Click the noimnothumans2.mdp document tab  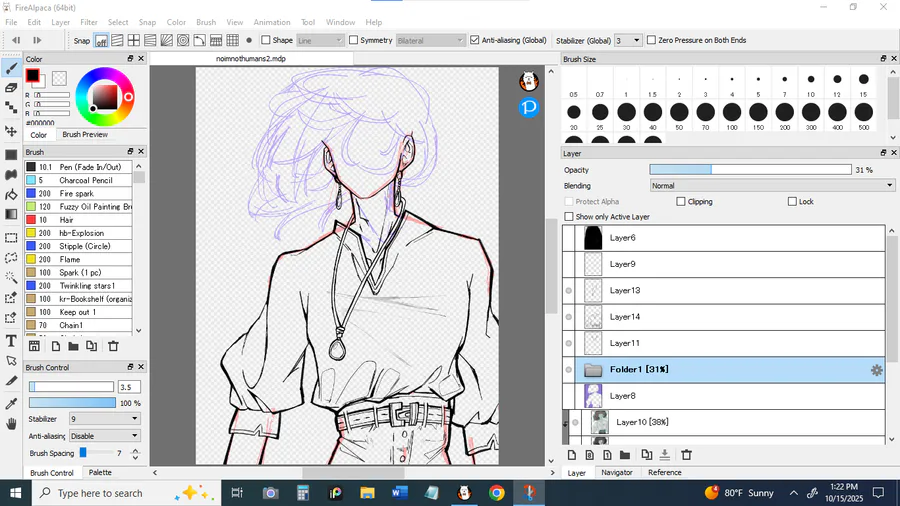(x=251, y=59)
